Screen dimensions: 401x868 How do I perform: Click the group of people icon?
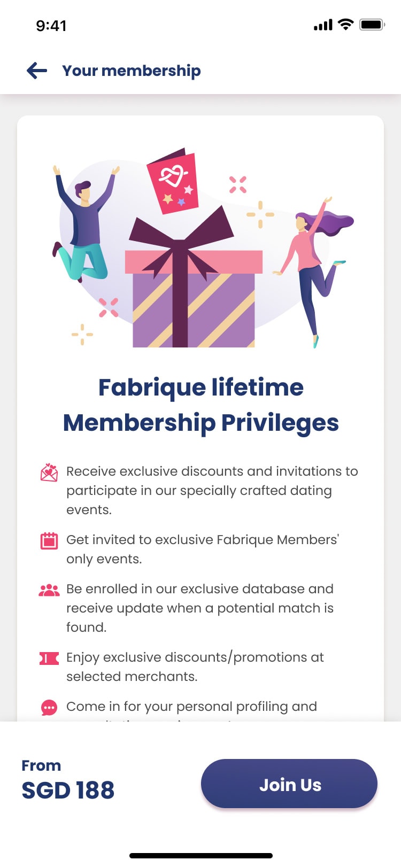pyautogui.click(x=49, y=590)
